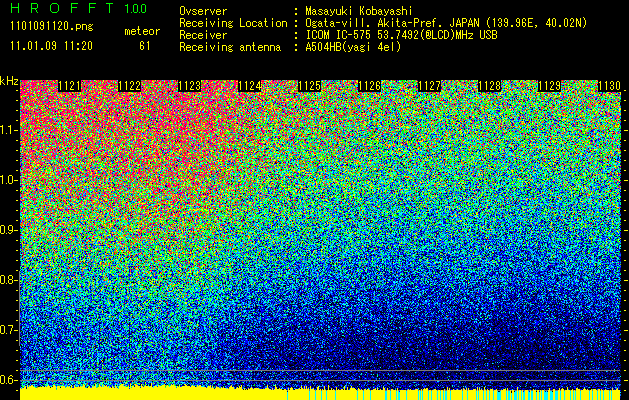Click the Receiver label
The height and width of the screenshot is (400, 629).
tap(203, 35)
